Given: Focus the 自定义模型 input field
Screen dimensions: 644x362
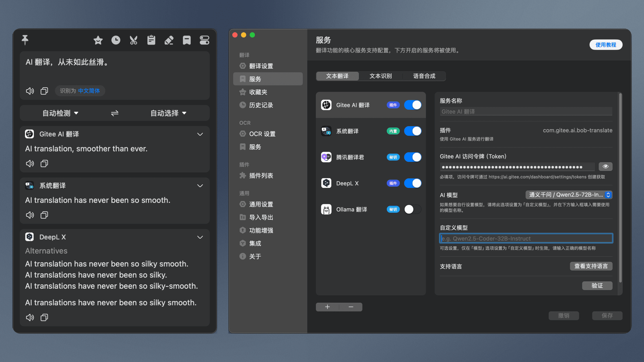Looking at the screenshot, I should (x=526, y=239).
